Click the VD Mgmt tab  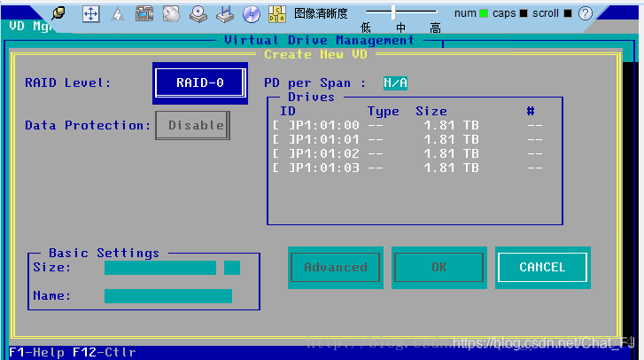(x=31, y=27)
